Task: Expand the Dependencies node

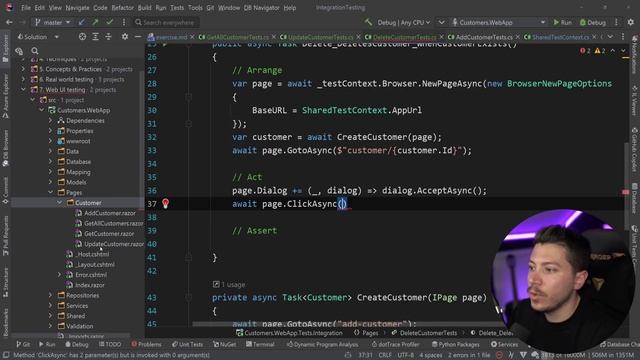Action: pos(51,120)
